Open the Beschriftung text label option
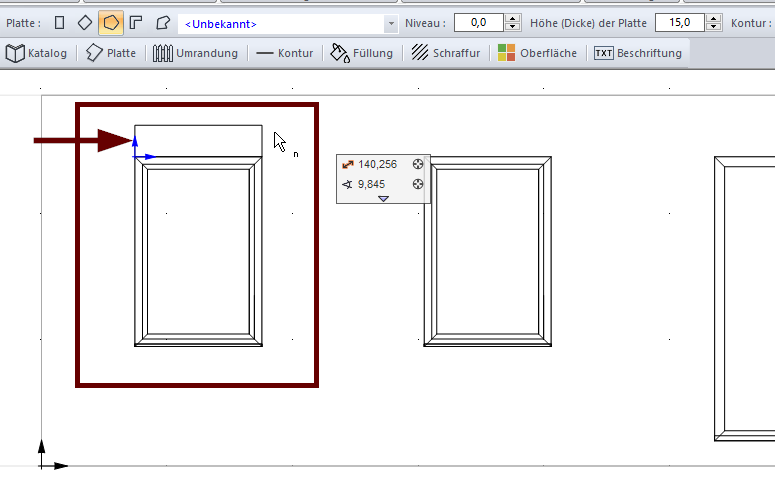Viewport: 775px width, 488px height. (x=637, y=53)
